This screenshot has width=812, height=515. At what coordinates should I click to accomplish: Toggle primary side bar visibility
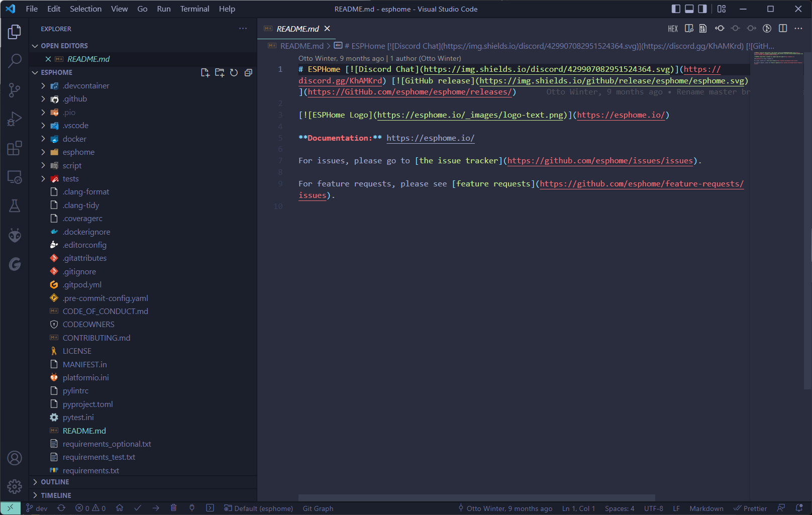[676, 9]
